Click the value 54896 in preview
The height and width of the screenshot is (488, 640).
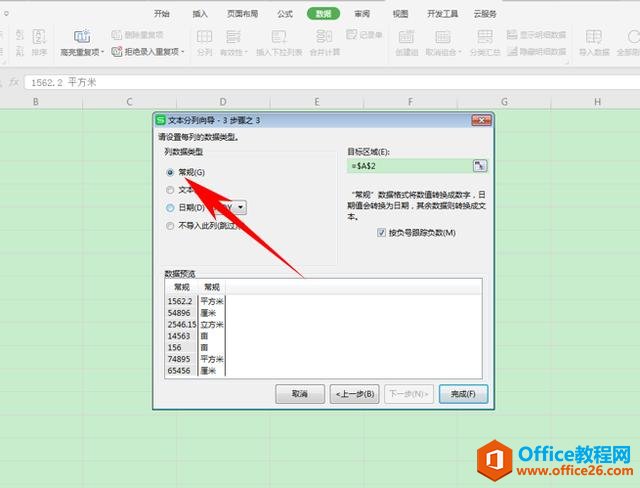pos(179,313)
